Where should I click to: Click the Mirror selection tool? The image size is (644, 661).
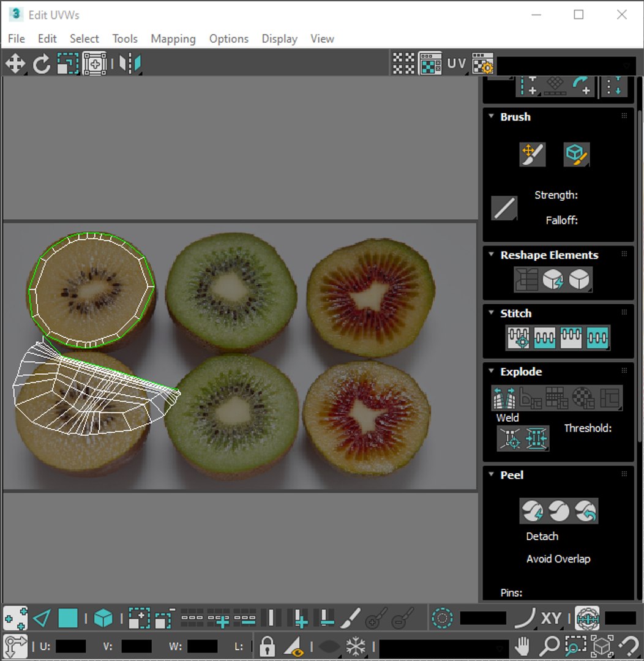(x=130, y=64)
